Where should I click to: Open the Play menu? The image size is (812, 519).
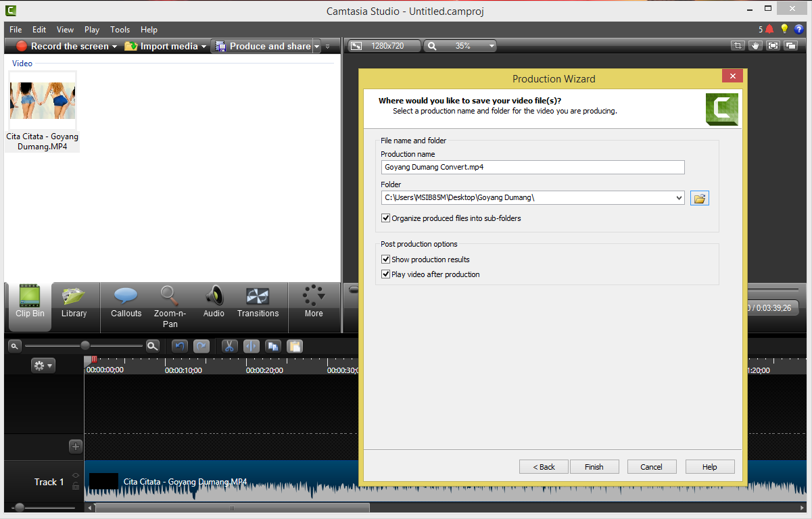point(92,30)
